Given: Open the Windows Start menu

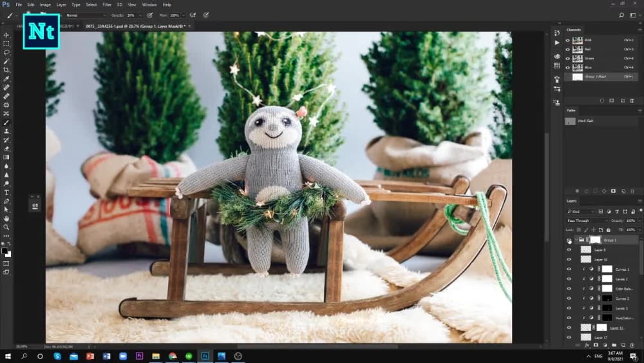Looking at the screenshot, I should pyautogui.click(x=7, y=356).
